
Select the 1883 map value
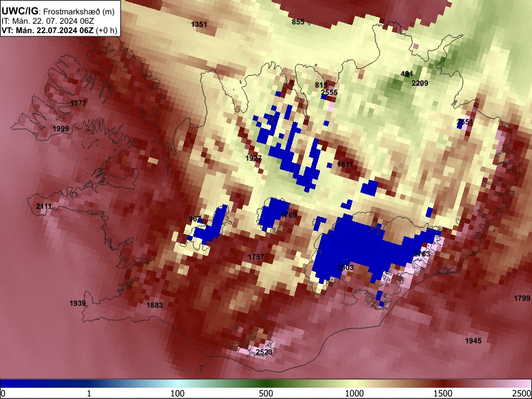[x=155, y=305]
